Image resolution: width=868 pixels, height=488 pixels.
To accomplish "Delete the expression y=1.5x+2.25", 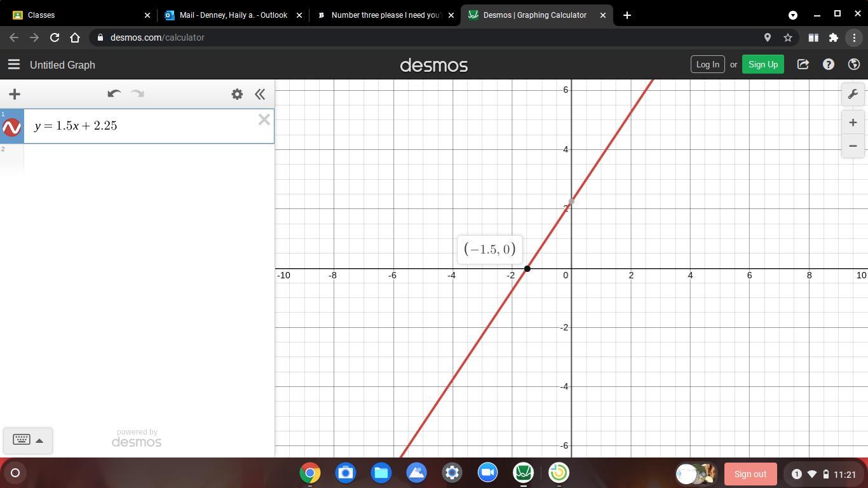I will pyautogui.click(x=264, y=119).
